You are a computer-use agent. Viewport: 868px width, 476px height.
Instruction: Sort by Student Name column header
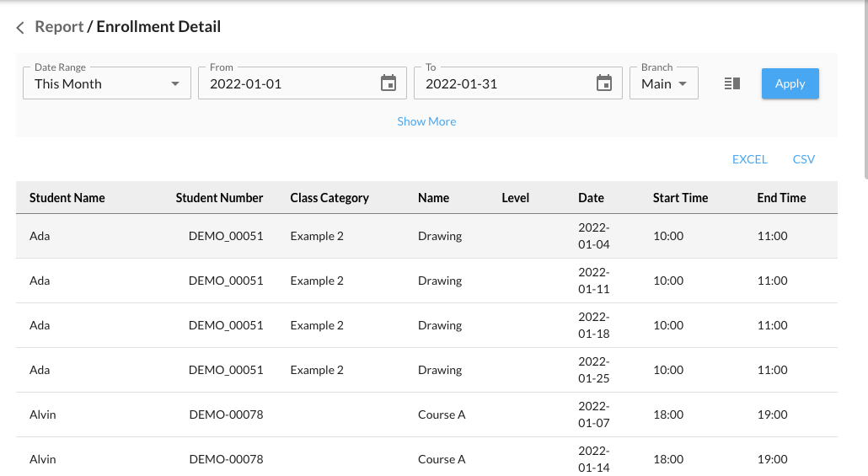point(67,198)
